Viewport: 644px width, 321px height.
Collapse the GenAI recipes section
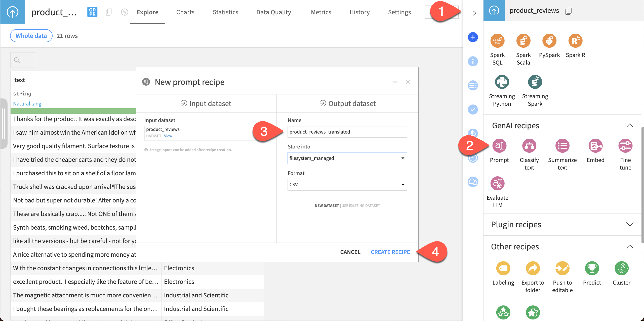pos(630,125)
